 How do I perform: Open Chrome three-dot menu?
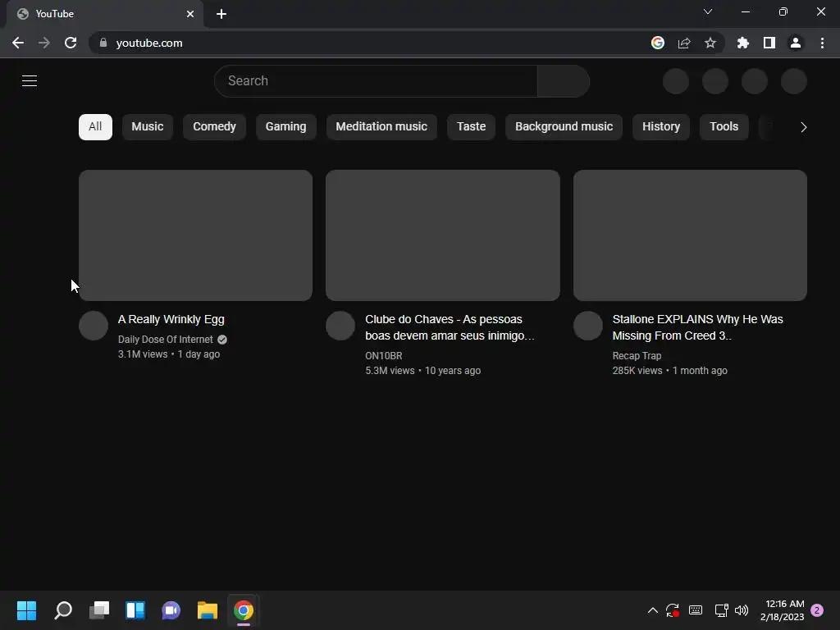(x=822, y=43)
